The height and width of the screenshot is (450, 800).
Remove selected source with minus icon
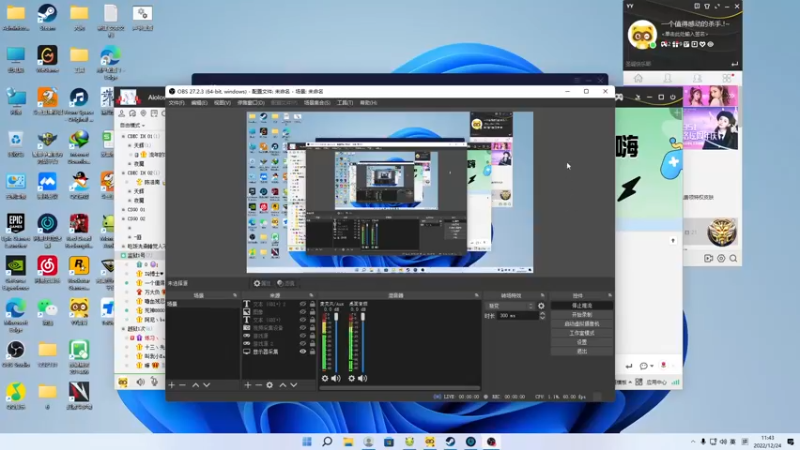coord(258,385)
